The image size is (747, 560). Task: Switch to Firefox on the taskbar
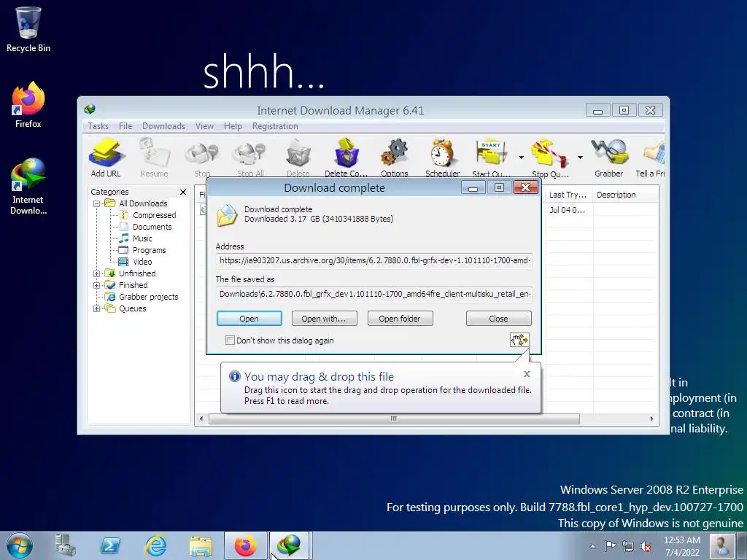(x=245, y=545)
